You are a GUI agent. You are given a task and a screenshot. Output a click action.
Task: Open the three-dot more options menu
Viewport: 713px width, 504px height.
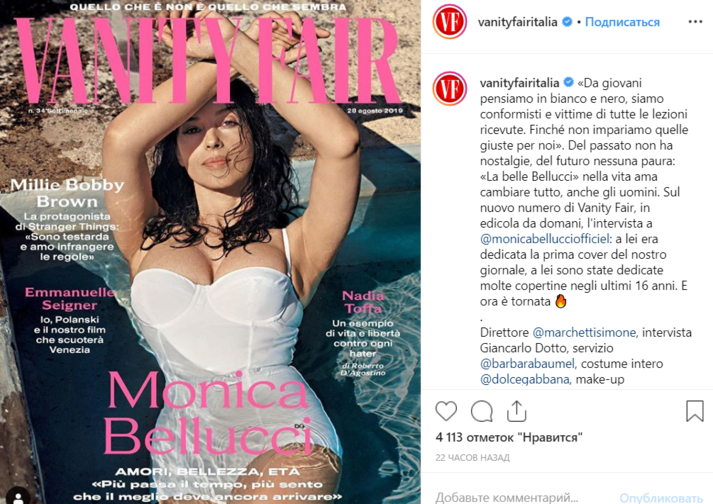click(x=695, y=22)
